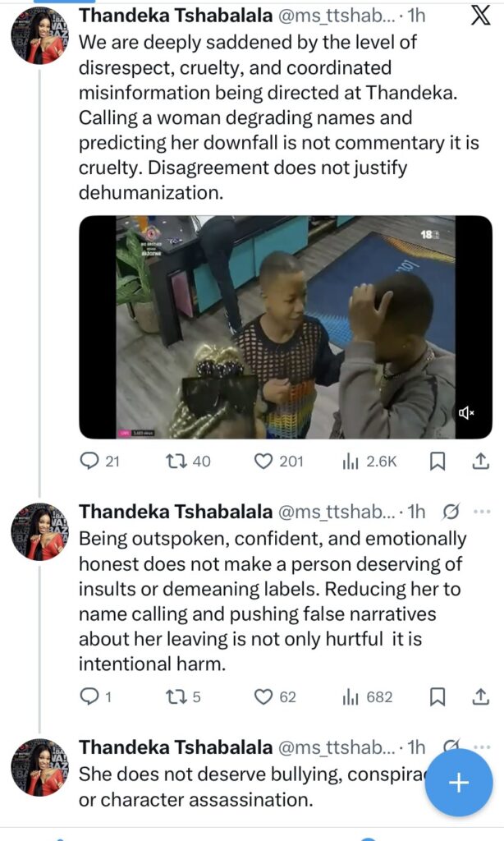Share the second tweet about name calling
Screen dimensions: 504x841
tap(481, 697)
